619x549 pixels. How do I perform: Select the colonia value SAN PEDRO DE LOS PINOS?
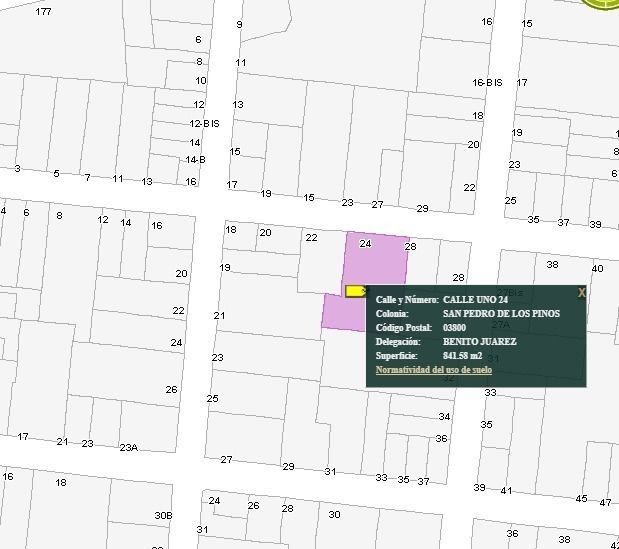[501, 314]
